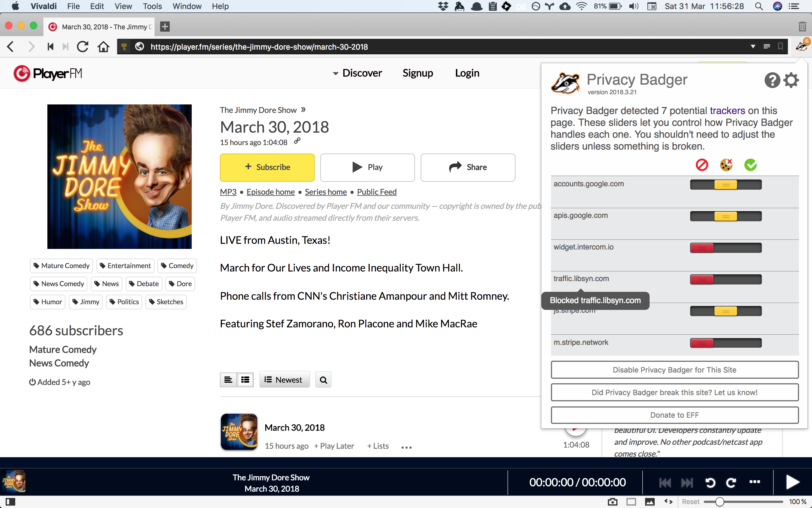Screen dimensions: 812x508
Task: Click the Player FM logo
Action: click(48, 73)
